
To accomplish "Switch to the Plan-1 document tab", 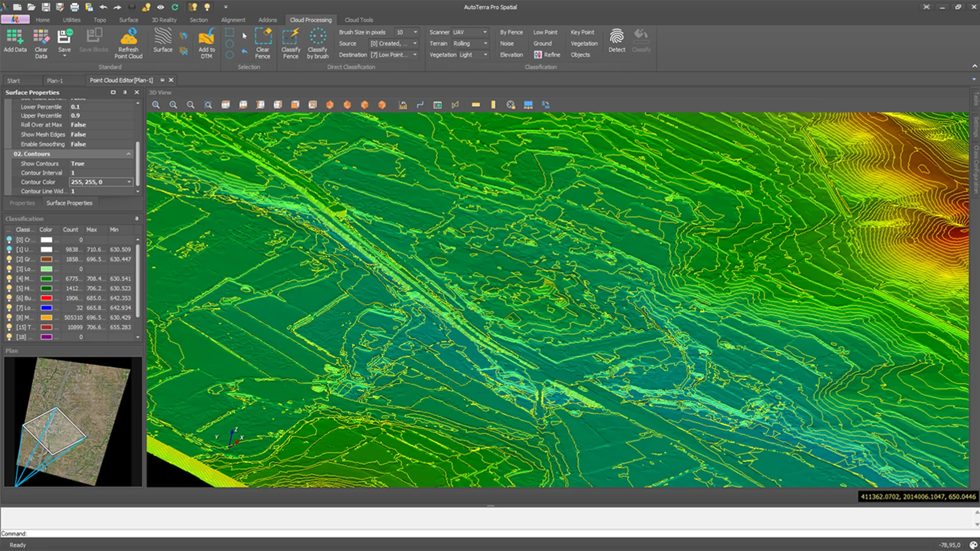I will 55,81.
